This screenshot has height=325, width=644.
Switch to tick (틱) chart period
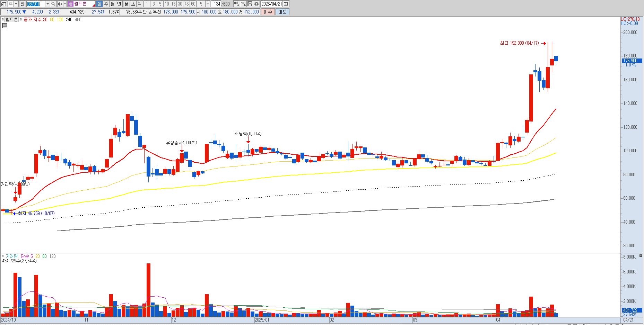point(139,4)
